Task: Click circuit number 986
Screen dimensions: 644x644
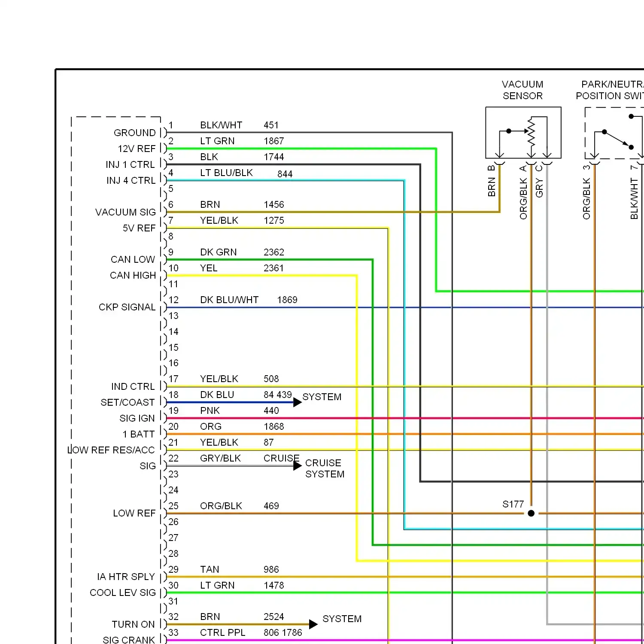Action: tap(271, 569)
